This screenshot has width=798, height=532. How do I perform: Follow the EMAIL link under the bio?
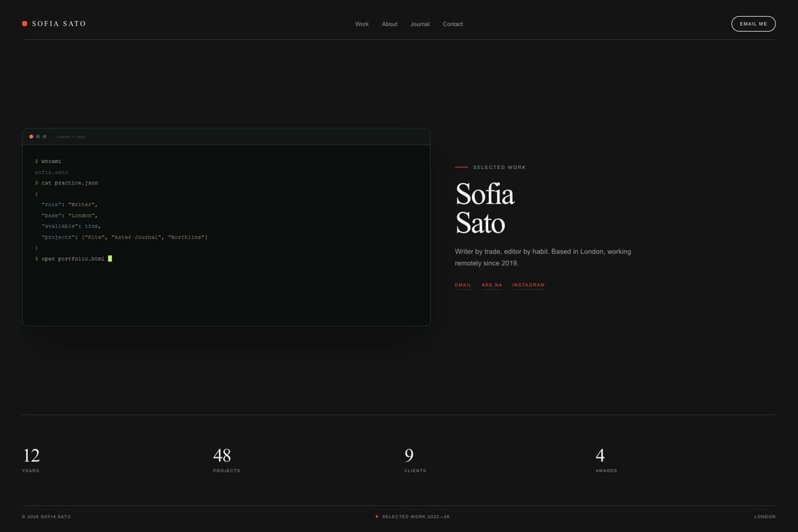pyautogui.click(x=463, y=285)
